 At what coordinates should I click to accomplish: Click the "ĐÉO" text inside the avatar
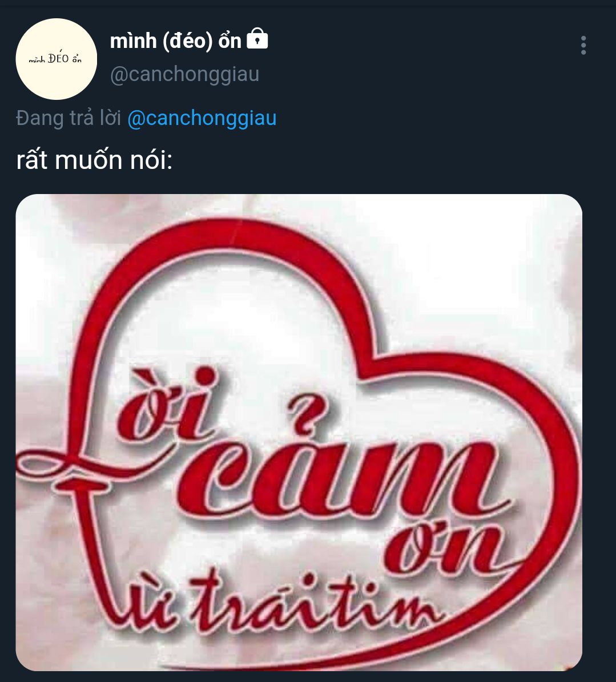(59, 58)
